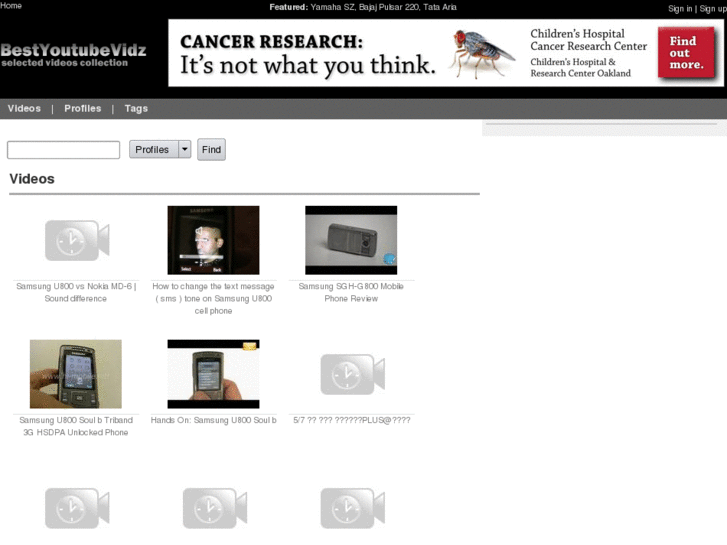This screenshot has width=727, height=545.
Task: Open the Profiles menu item
Action: click(83, 109)
